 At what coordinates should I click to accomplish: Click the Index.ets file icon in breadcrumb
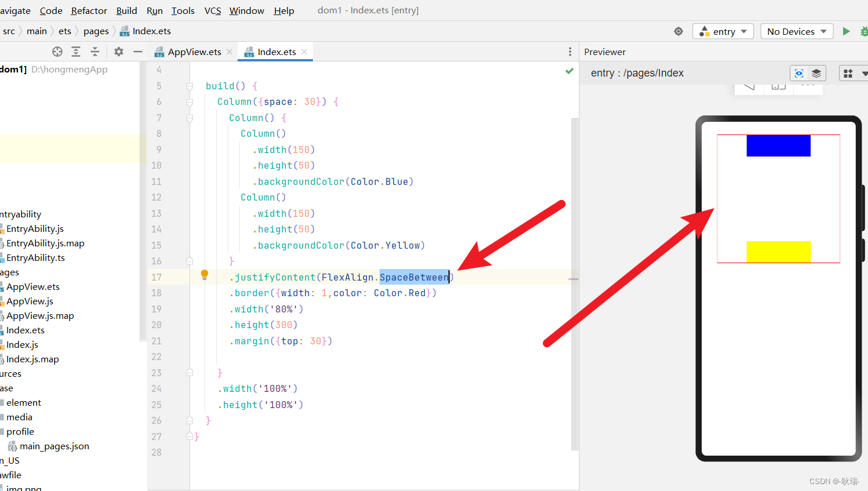click(125, 31)
